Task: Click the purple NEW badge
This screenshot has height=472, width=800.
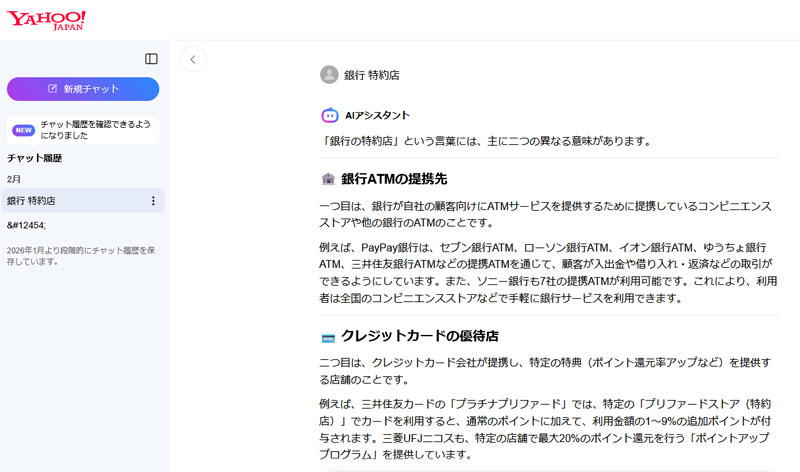Action: click(23, 130)
